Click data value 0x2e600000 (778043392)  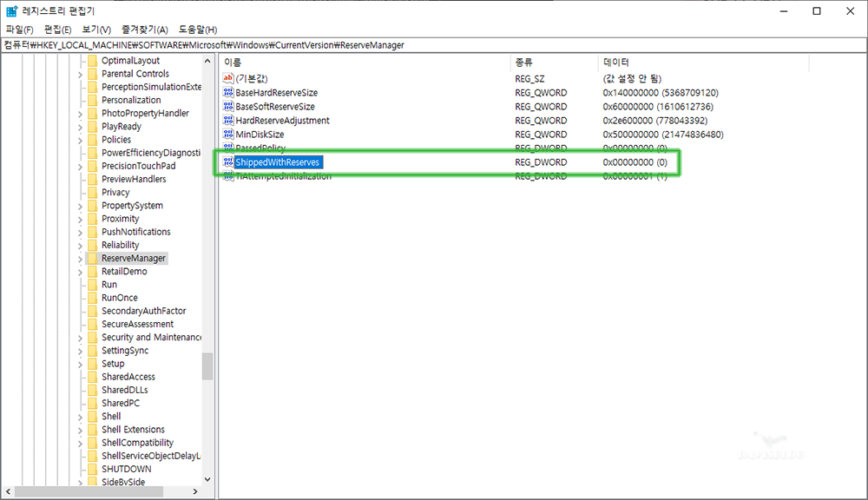[654, 120]
